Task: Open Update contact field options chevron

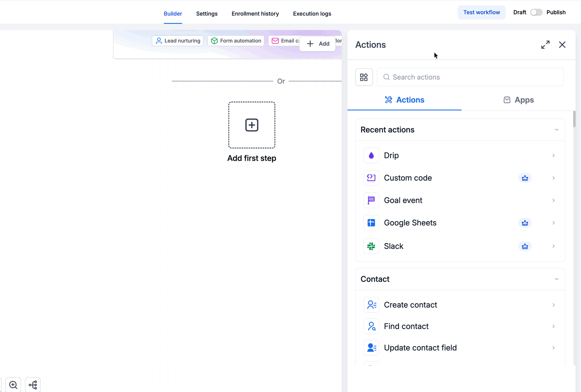Action: click(554, 348)
